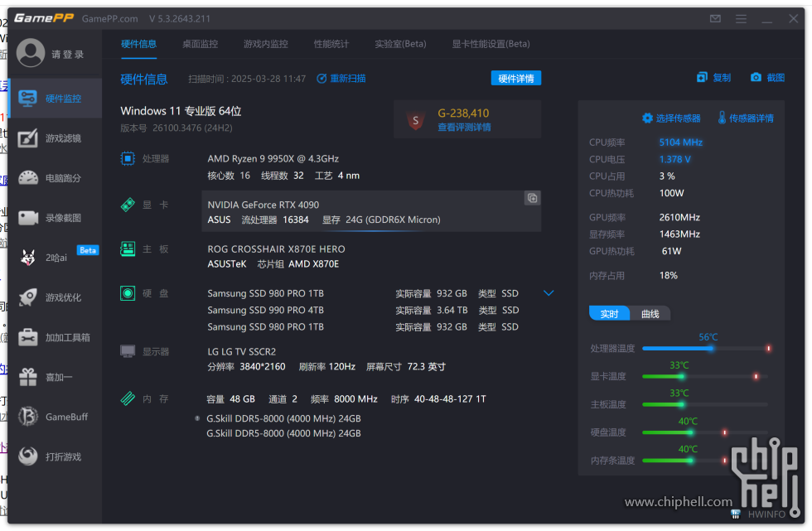812x531 pixels.
Task: Click the hard disk icon
Action: point(128,293)
